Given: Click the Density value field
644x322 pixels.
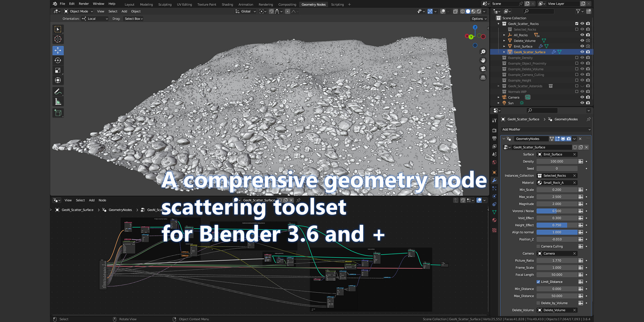Looking at the screenshot, I should [557, 161].
